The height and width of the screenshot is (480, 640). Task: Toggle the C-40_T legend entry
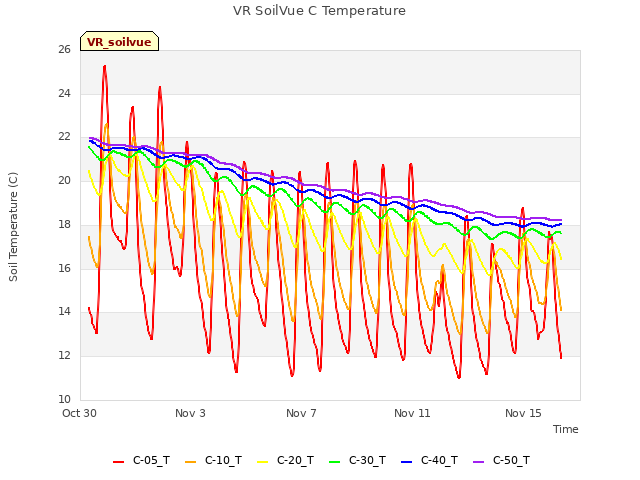point(429,461)
